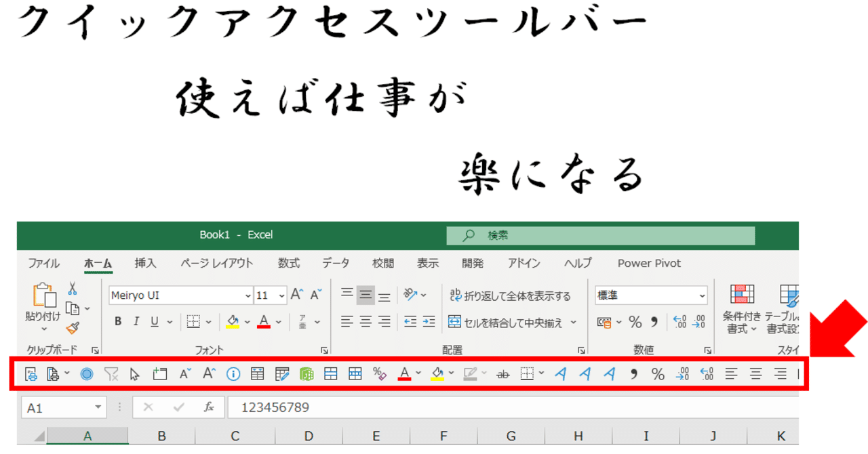This screenshot has width=868, height=454.
Task: Click the Increase Font Size icon
Action: tap(295, 295)
